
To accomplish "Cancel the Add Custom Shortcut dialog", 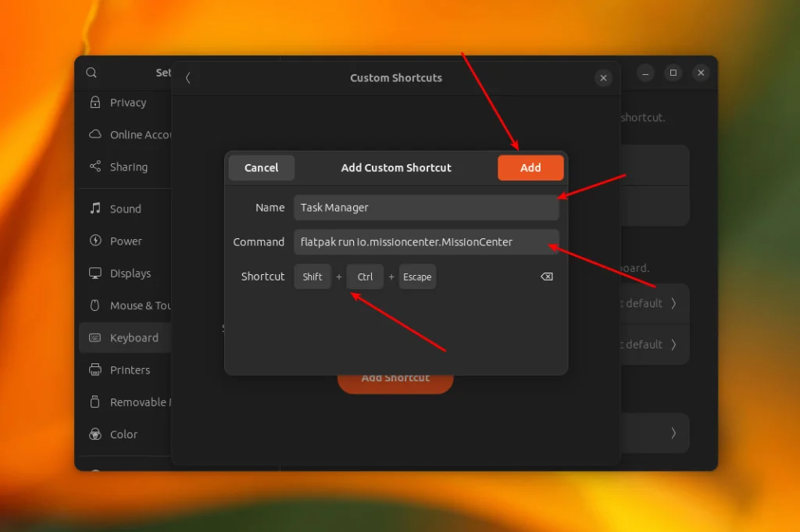I will 261,168.
